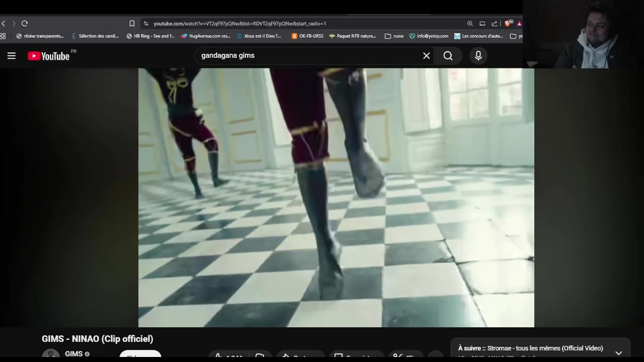644x362 pixels.
Task: Open 'info@yotoy.com' bookmark
Action: (429, 36)
